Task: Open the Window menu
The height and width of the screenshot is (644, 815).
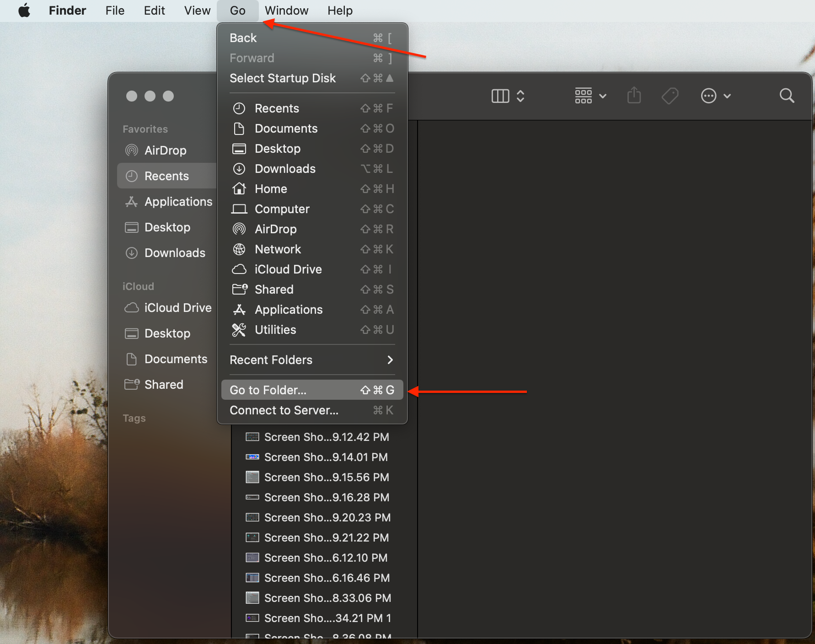Action: click(286, 11)
